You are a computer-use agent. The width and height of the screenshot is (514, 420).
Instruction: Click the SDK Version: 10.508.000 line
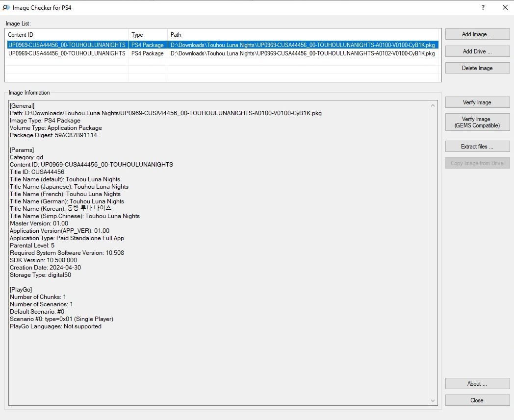coord(43,260)
